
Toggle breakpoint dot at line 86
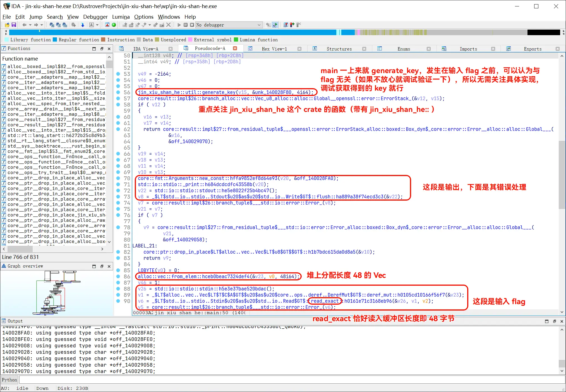(x=118, y=276)
